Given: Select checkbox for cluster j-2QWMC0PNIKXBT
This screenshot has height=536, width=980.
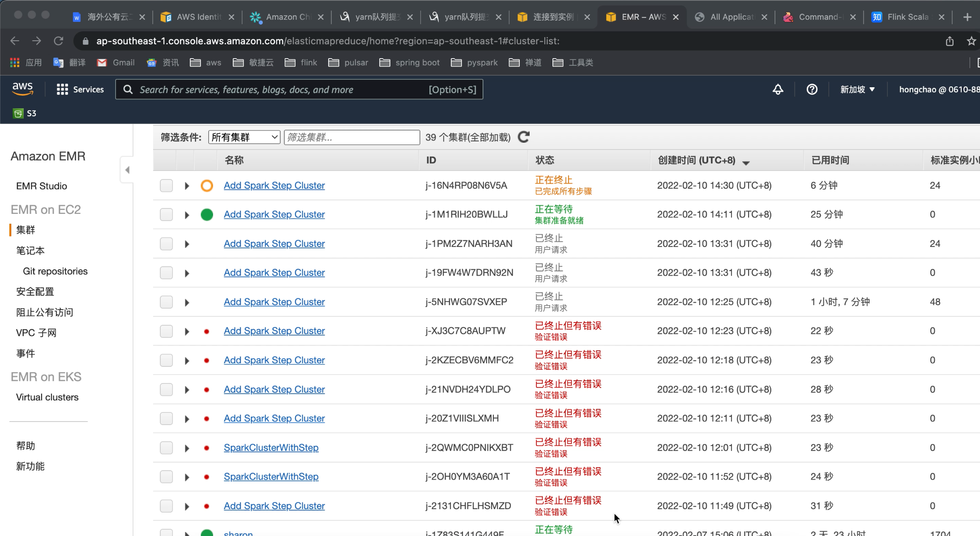Looking at the screenshot, I should [167, 447].
